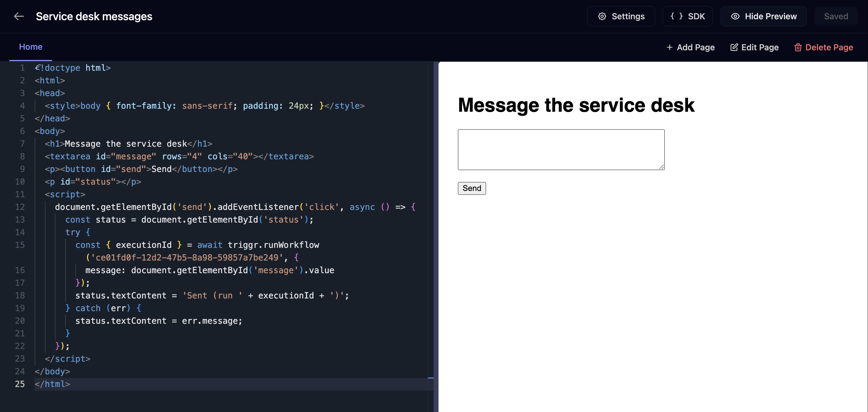Click the style body font-family line
The width and height of the screenshot is (868, 412).
point(205,106)
